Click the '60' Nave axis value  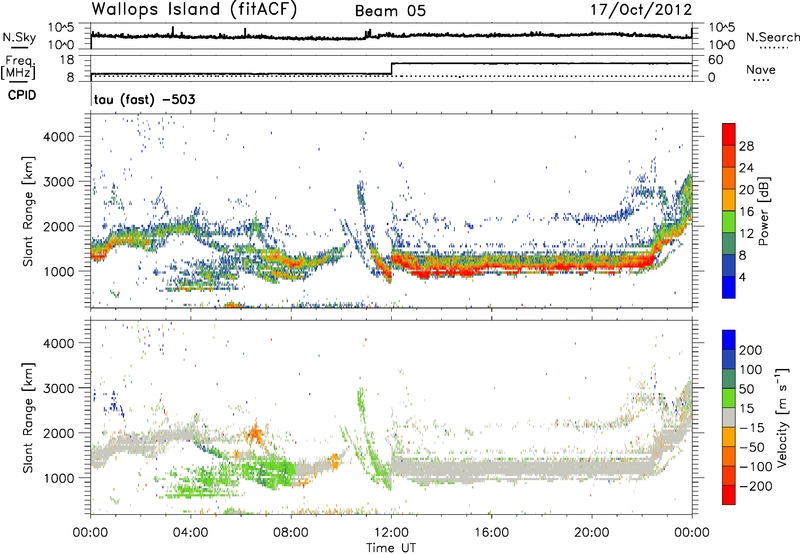[716, 60]
